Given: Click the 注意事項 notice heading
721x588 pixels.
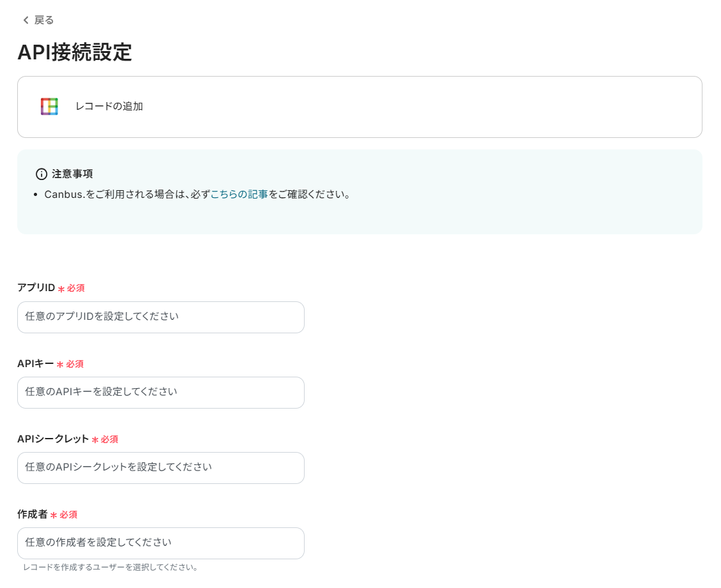Looking at the screenshot, I should [x=72, y=174].
